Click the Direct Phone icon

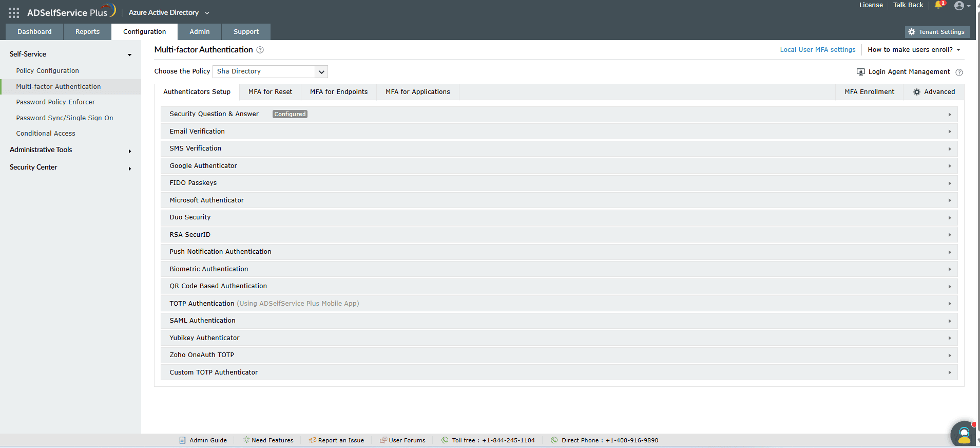pos(554,440)
